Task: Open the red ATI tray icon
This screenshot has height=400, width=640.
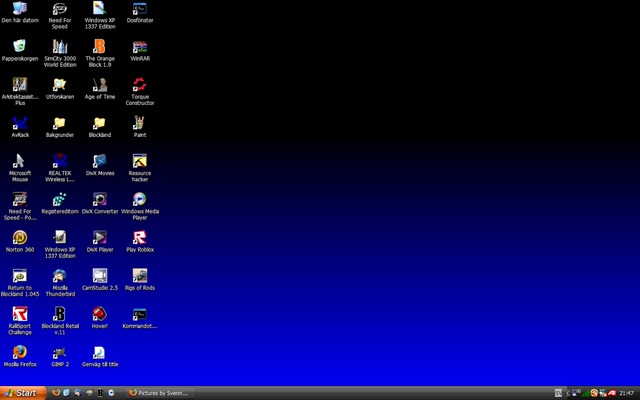Action: point(612,393)
